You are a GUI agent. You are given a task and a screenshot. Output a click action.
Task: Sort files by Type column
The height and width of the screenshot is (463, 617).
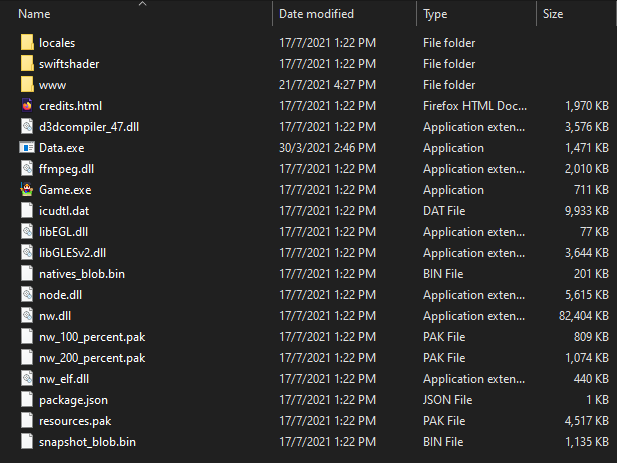click(x=435, y=14)
